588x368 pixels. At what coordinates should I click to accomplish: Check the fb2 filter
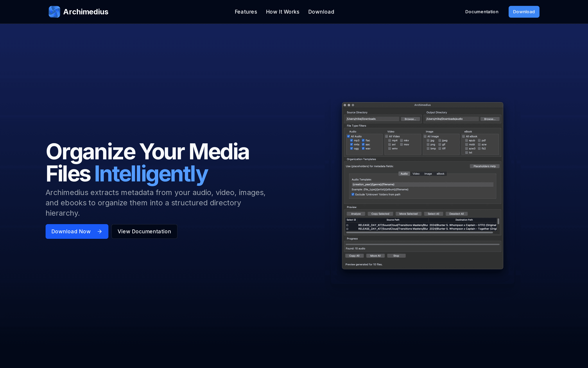click(x=479, y=148)
